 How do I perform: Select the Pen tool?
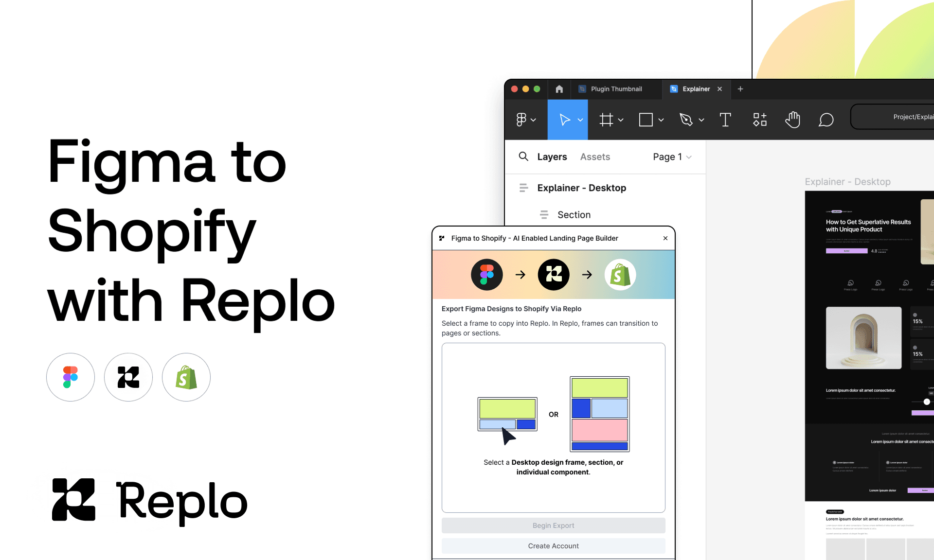(686, 120)
